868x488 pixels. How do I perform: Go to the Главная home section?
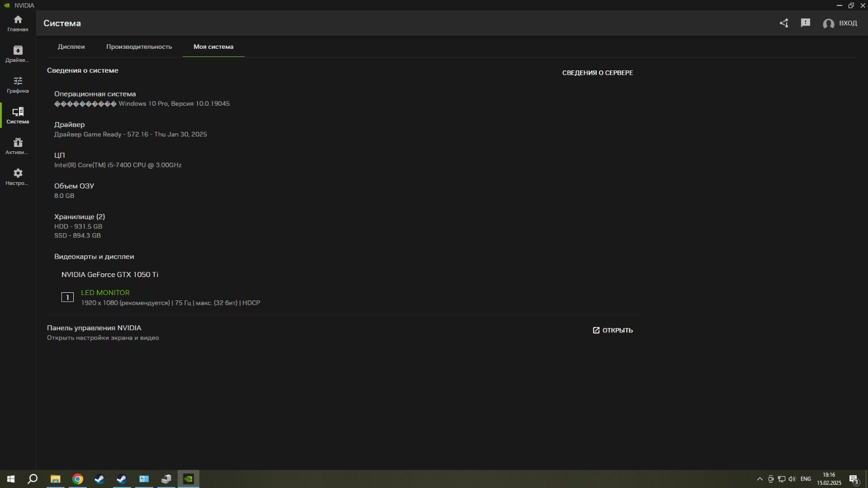[x=18, y=23]
